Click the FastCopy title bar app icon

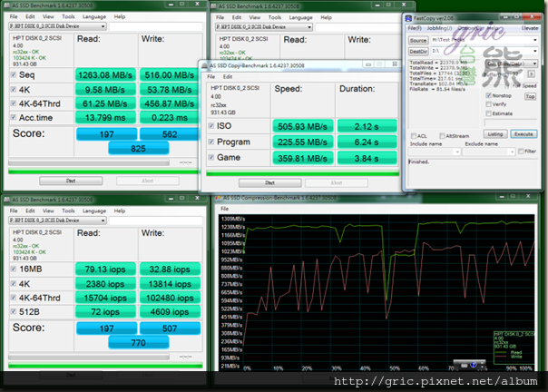coord(409,19)
